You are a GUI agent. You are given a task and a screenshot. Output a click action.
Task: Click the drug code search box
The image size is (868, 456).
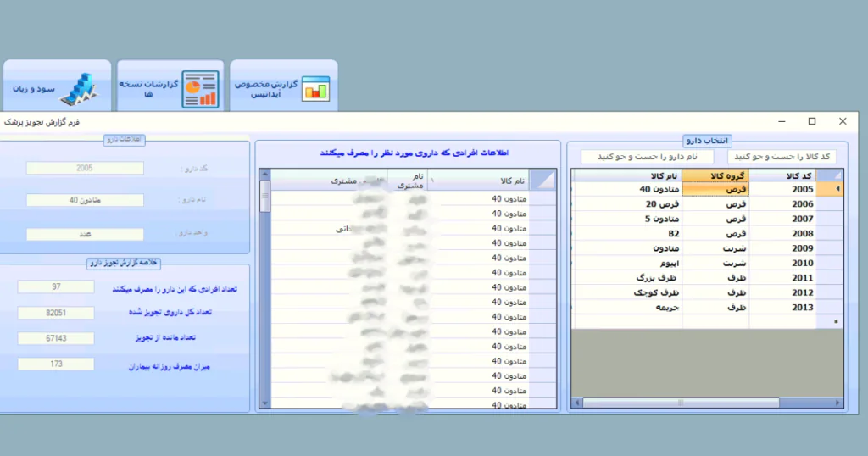782,157
